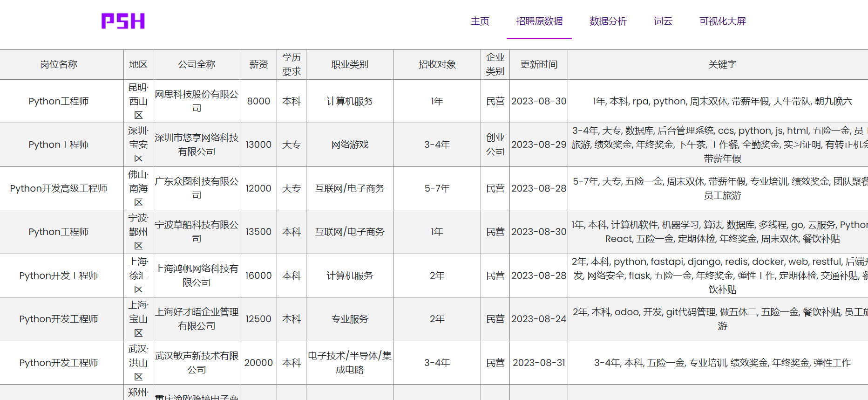Click the 职业类别 column header
This screenshot has width=868, height=400.
click(x=350, y=64)
